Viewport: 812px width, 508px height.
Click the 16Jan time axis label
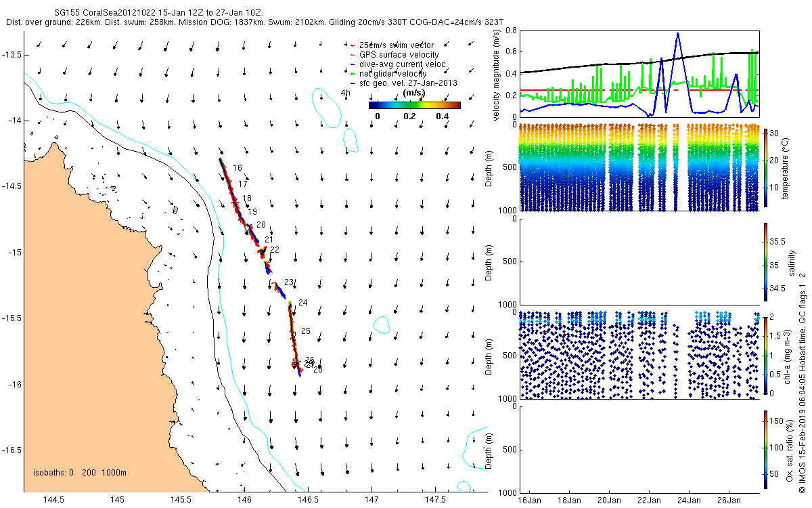tap(529, 500)
